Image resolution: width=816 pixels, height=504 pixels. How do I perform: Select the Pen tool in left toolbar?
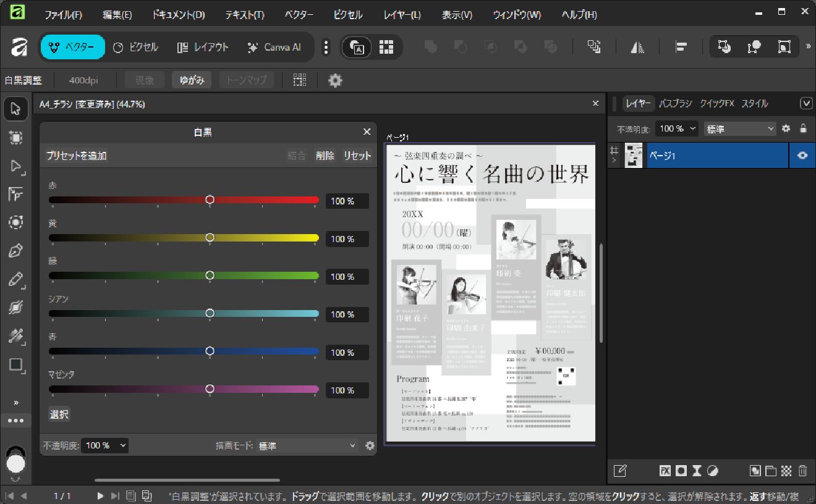[x=15, y=251]
